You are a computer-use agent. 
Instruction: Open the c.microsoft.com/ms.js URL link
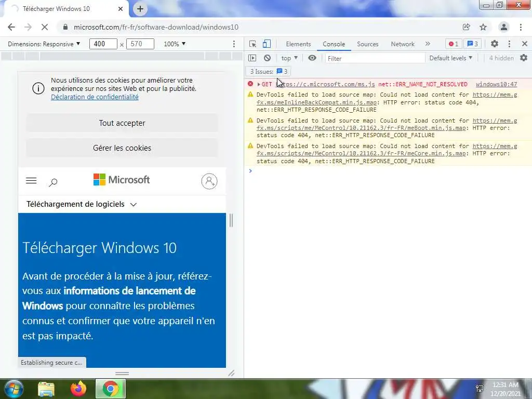click(327, 84)
